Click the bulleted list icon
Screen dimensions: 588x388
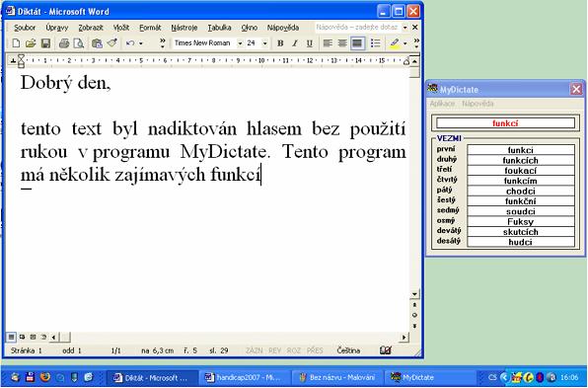coord(375,43)
